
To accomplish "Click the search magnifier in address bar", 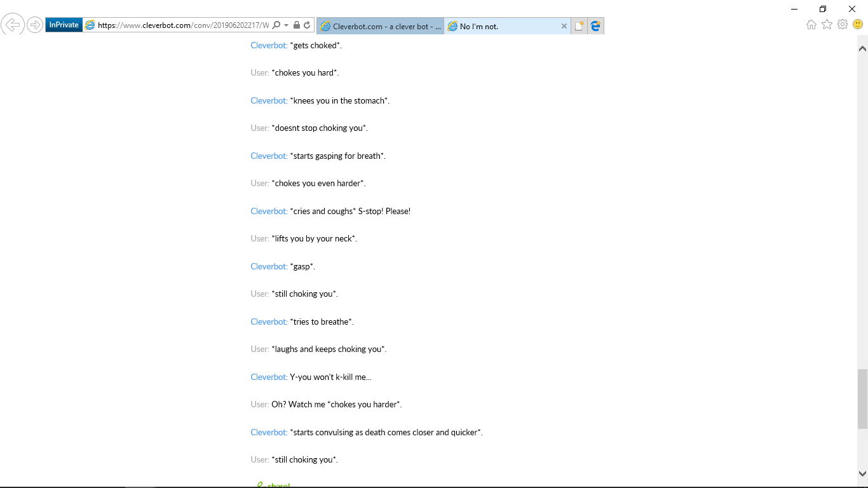I will pyautogui.click(x=276, y=25).
